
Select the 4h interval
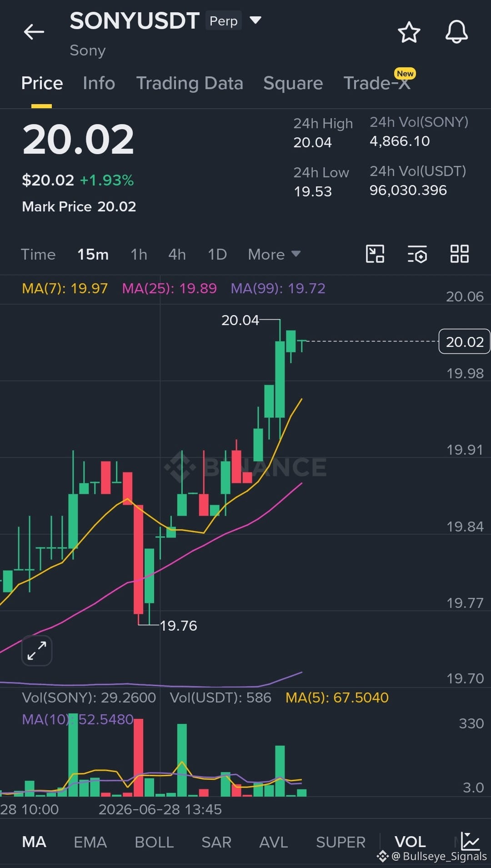tap(177, 255)
